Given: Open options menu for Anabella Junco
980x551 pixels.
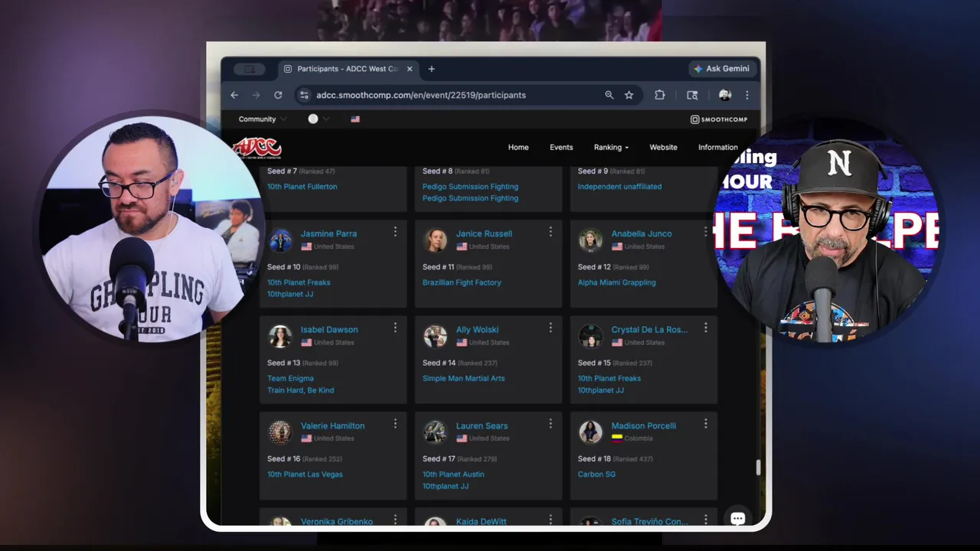Looking at the screenshot, I should point(705,231).
